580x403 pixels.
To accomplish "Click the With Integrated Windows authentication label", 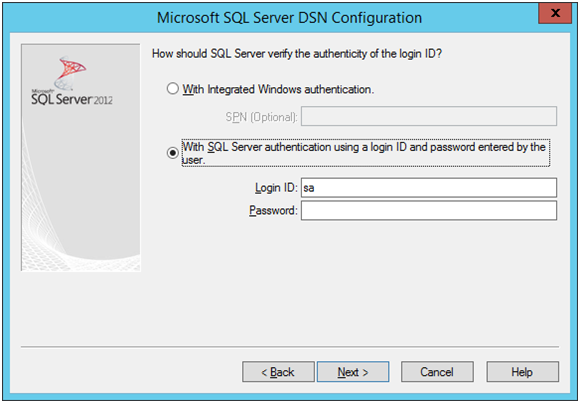I will [x=278, y=89].
